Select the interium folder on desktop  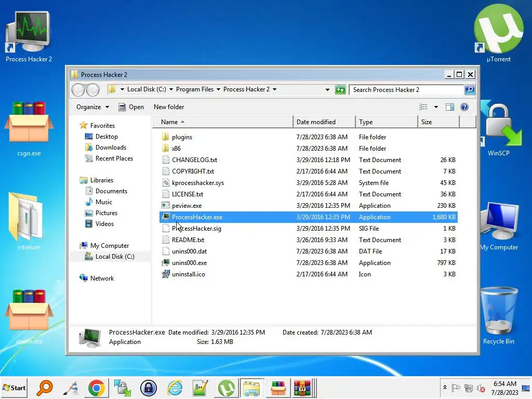29,221
